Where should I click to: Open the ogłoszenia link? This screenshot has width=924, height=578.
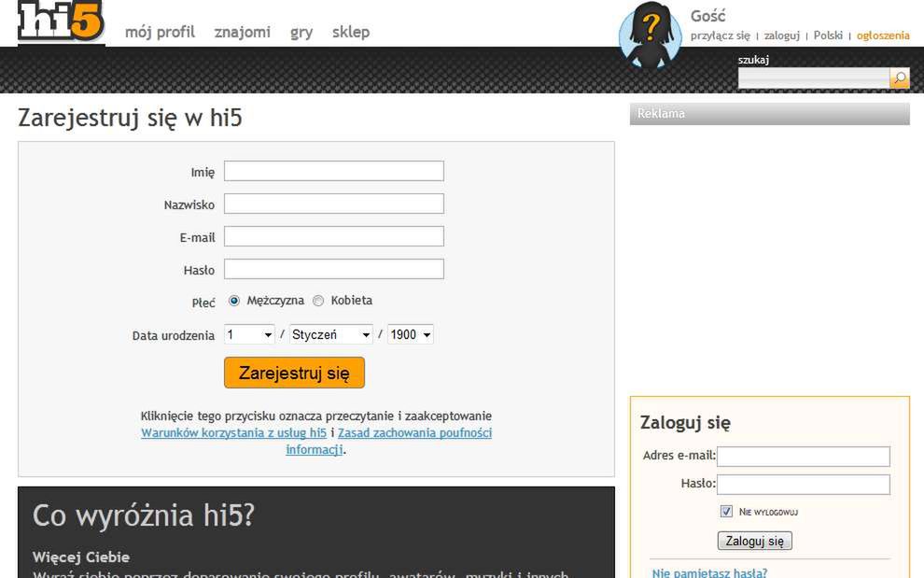pyautogui.click(x=883, y=35)
